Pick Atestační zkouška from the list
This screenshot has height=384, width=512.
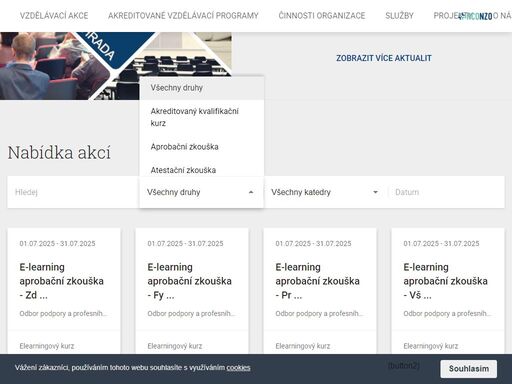pyautogui.click(x=202, y=169)
